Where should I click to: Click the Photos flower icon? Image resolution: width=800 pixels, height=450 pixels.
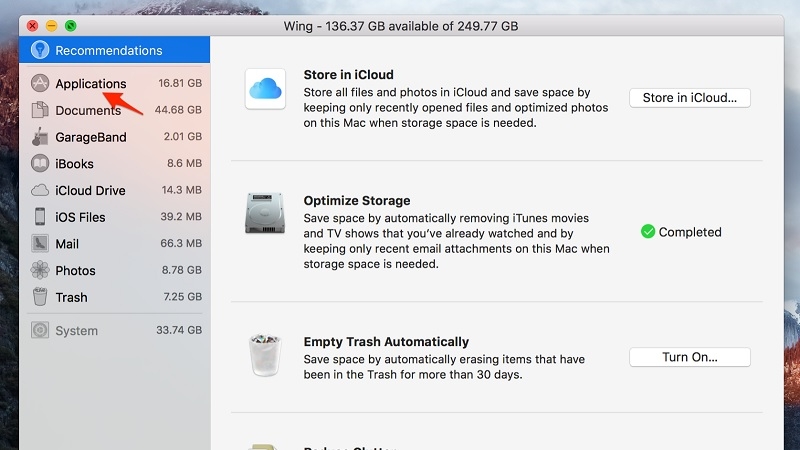pos(40,270)
